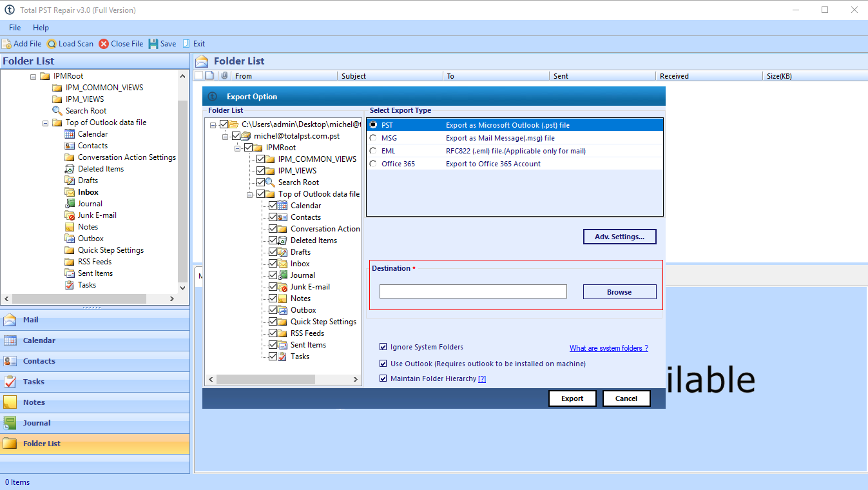This screenshot has width=868, height=490.
Task: Sort by the Subject column header
Action: (x=391, y=76)
